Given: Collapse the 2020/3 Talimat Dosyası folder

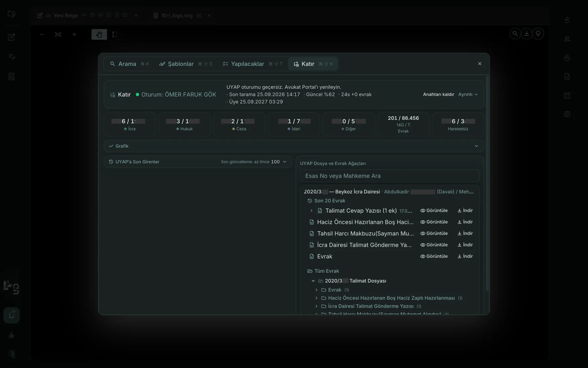Looking at the screenshot, I should [313, 281].
